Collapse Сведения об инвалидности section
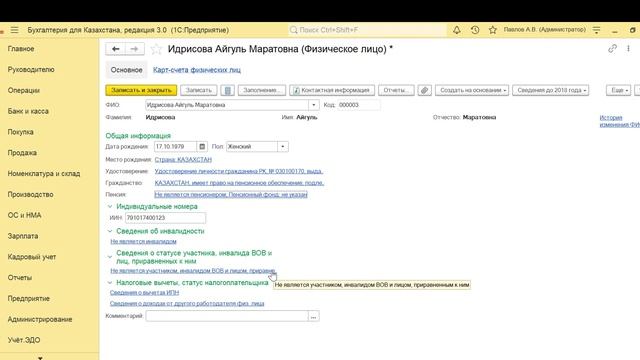The image size is (640, 360). pos(109,231)
